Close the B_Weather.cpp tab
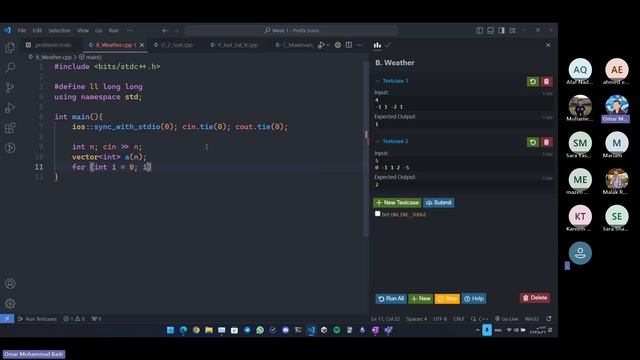This screenshot has width=640, height=360. point(142,45)
